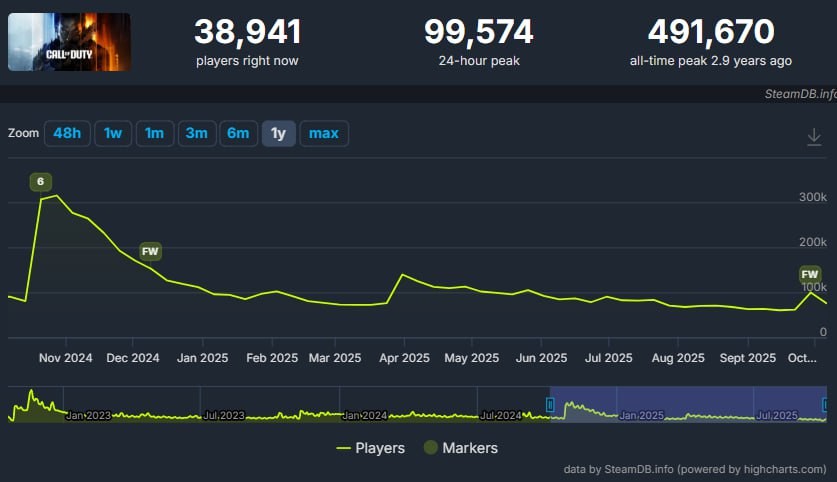Click the active 1y zoom button

(x=278, y=133)
